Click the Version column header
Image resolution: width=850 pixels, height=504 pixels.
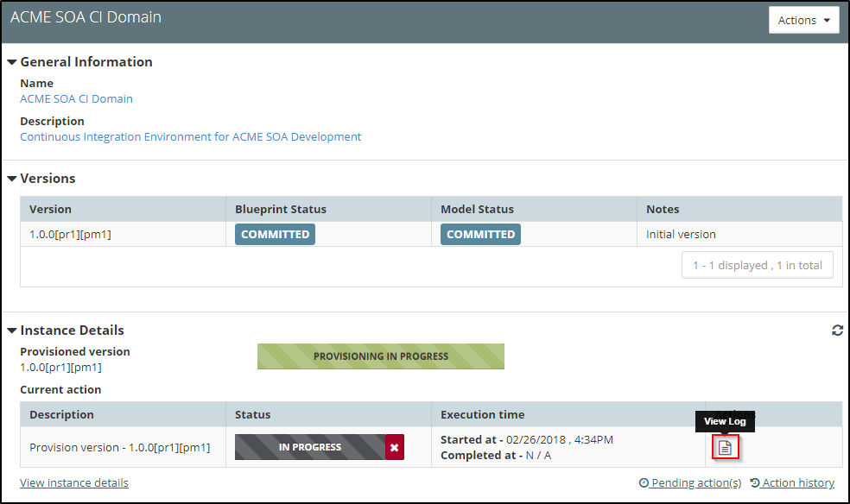(51, 209)
